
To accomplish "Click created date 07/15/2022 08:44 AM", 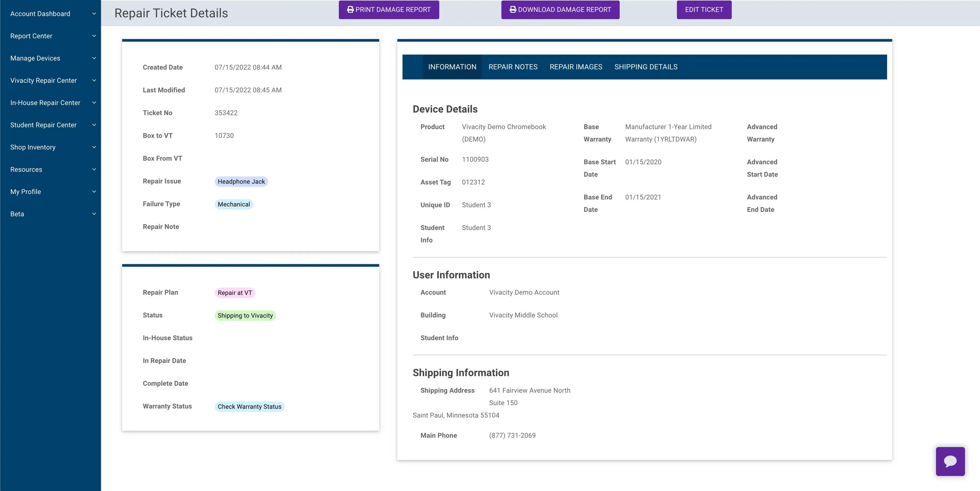I will 248,67.
